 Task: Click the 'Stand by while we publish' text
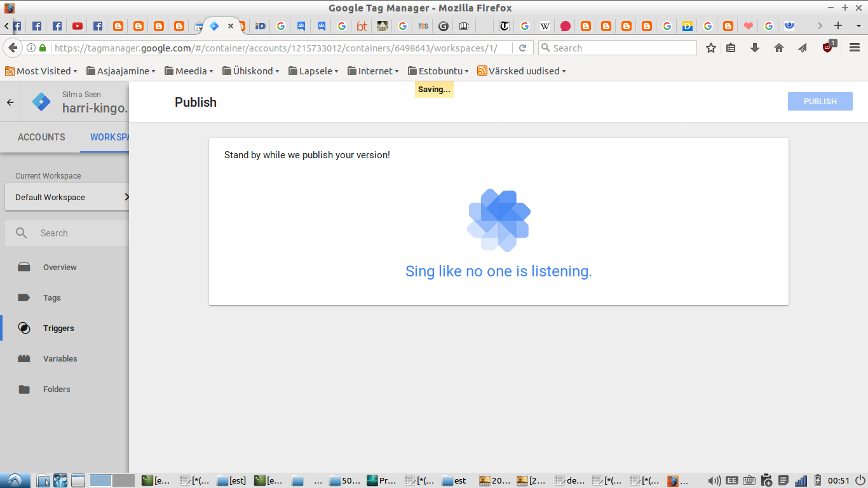tap(307, 155)
